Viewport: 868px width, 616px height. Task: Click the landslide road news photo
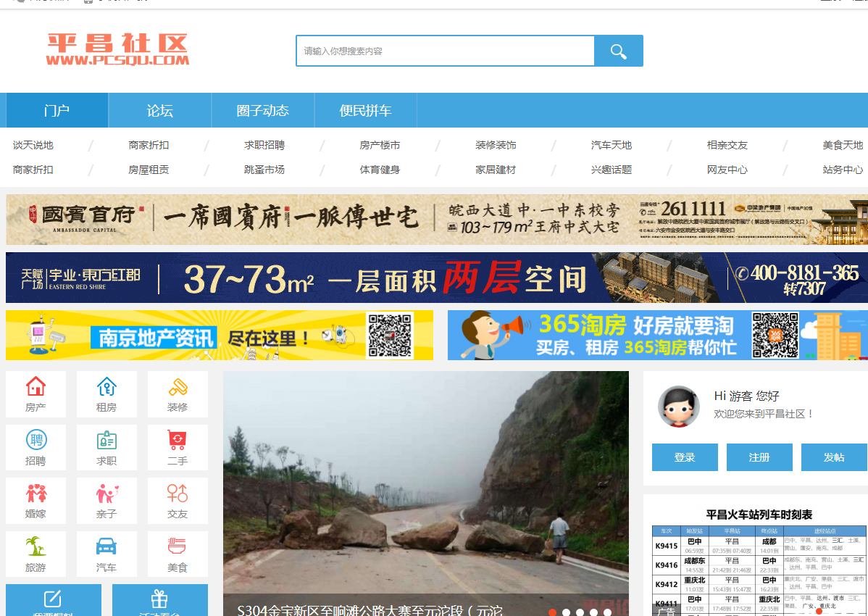[426, 481]
